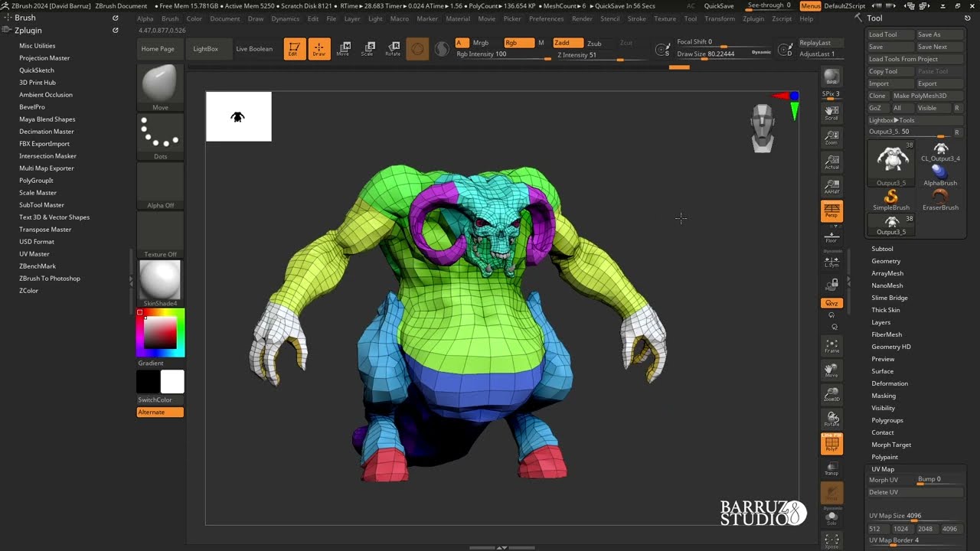Click the Xpose icon
This screenshot has height=551, width=980.
point(831,541)
